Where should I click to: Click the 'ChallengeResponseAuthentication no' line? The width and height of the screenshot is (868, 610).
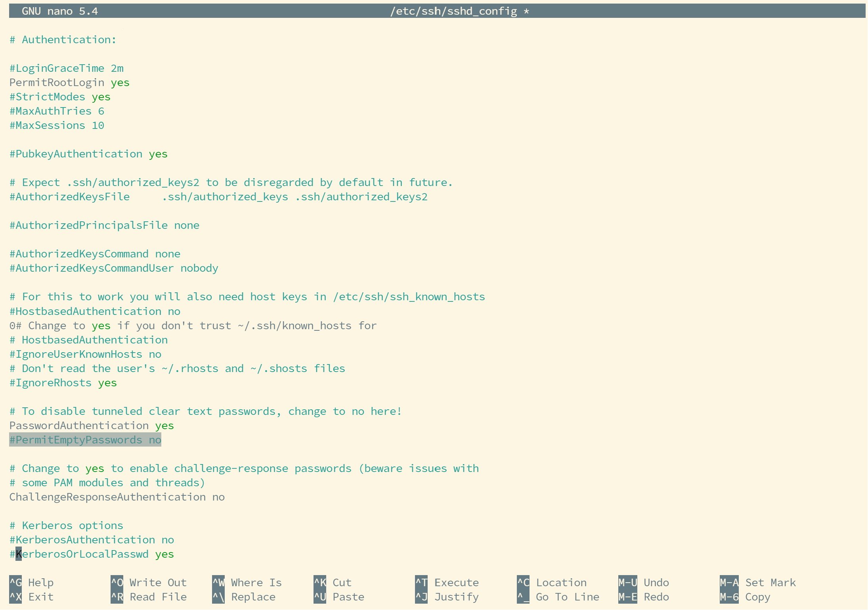tap(117, 497)
